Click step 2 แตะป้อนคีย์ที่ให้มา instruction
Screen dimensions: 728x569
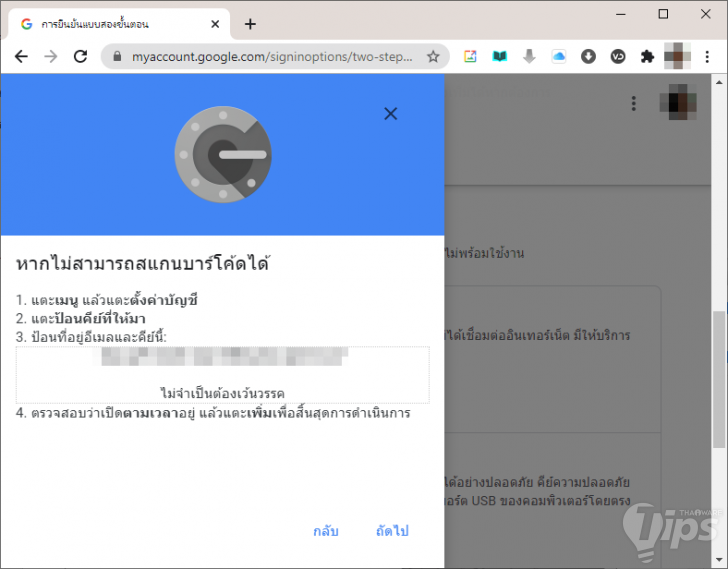click(81, 319)
